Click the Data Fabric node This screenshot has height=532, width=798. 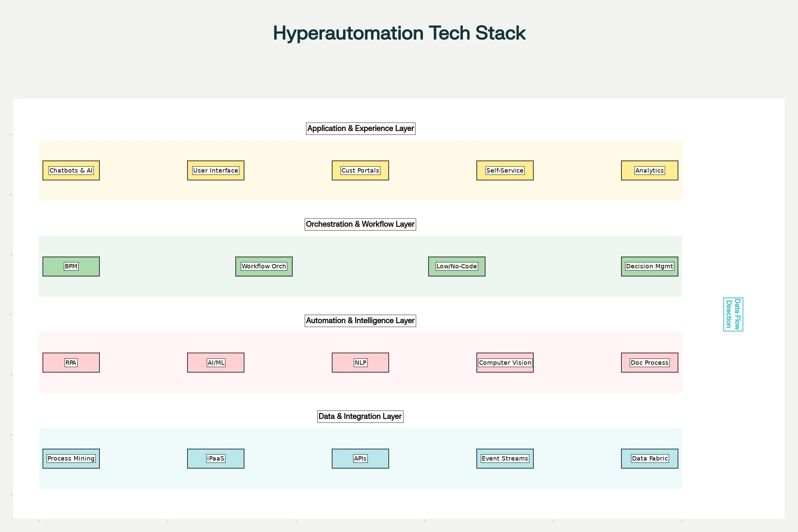tap(649, 459)
